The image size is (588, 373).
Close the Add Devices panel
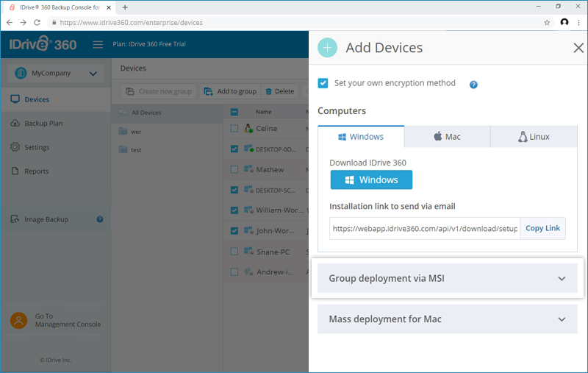click(578, 48)
